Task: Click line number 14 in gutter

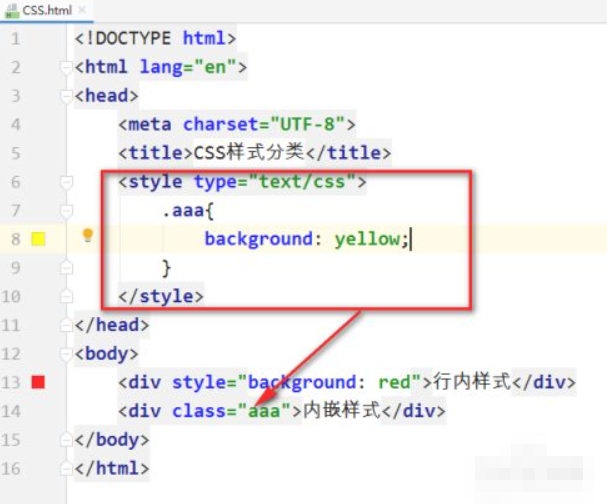Action: click(13, 411)
